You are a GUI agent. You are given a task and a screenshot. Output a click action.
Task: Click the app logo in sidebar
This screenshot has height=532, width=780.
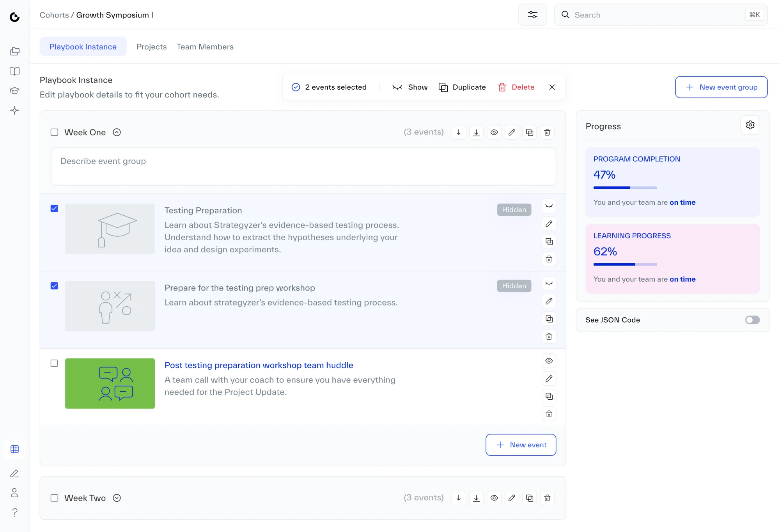tap(14, 17)
